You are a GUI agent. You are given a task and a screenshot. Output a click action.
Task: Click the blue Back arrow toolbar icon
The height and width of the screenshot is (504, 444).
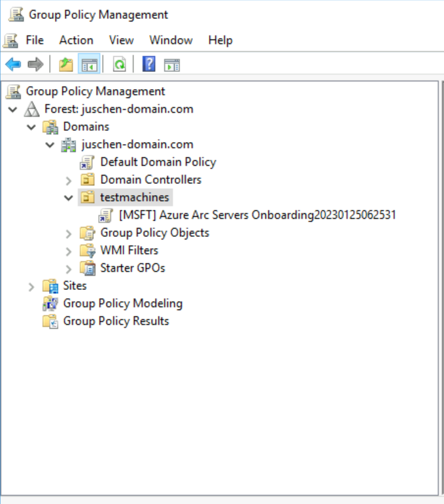click(13, 64)
